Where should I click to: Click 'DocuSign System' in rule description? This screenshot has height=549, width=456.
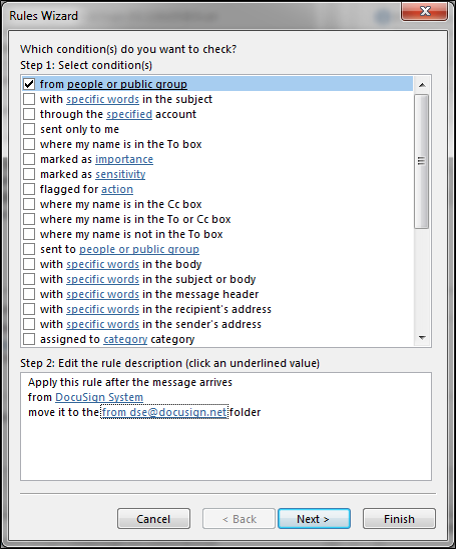point(99,397)
